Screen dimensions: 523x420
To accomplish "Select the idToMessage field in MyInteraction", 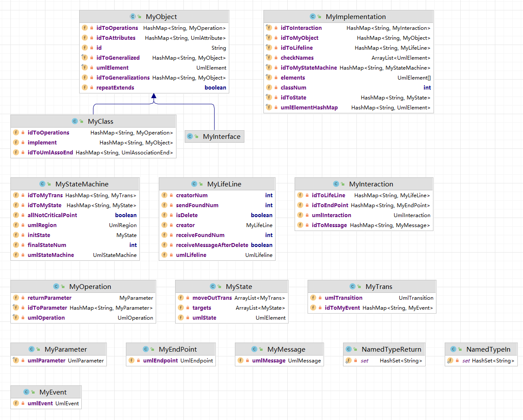I will pos(364,225).
